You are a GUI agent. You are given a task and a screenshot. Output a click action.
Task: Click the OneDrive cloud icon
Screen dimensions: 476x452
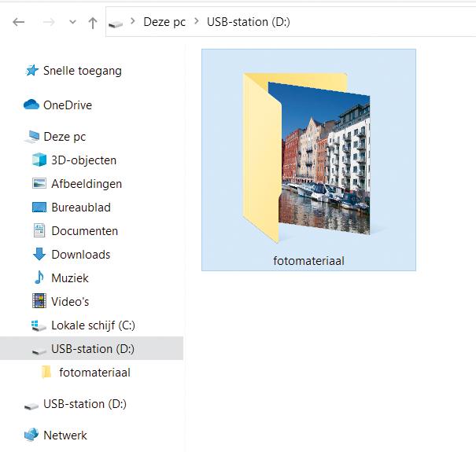[31, 105]
